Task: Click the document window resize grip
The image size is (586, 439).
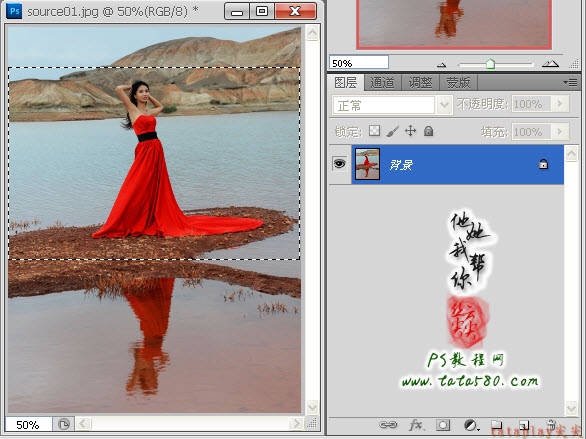Action: coord(312,424)
